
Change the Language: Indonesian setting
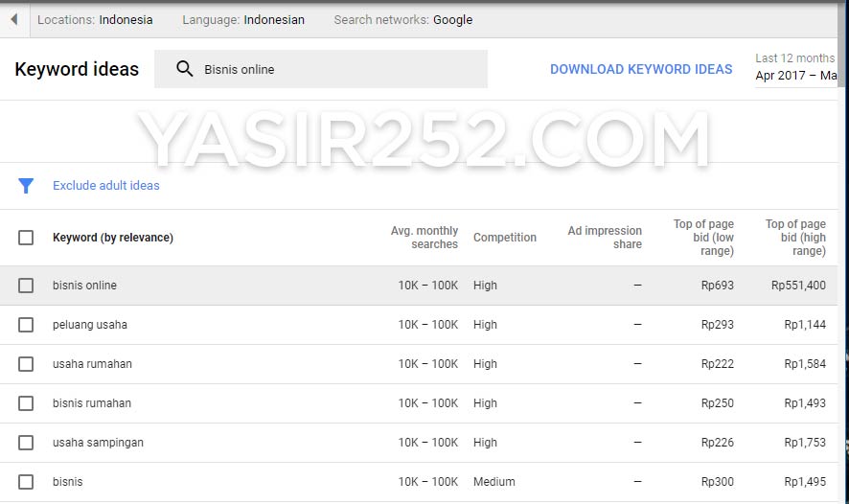(243, 20)
